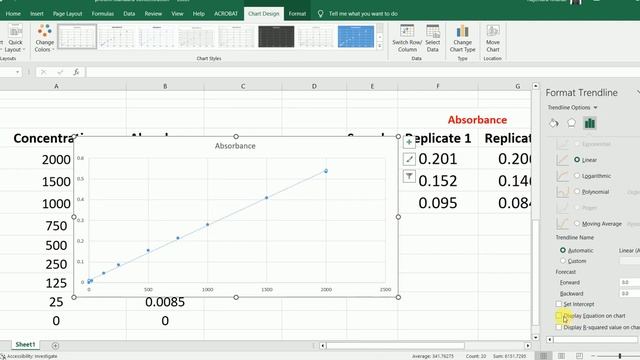Check Display Equation on chart
This screenshot has height=360, width=640.
pyautogui.click(x=558, y=316)
